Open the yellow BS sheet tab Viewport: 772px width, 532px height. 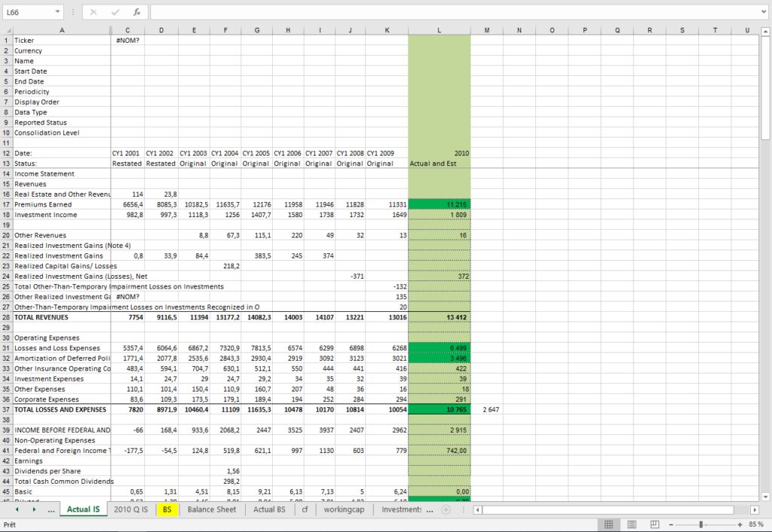tap(167, 509)
